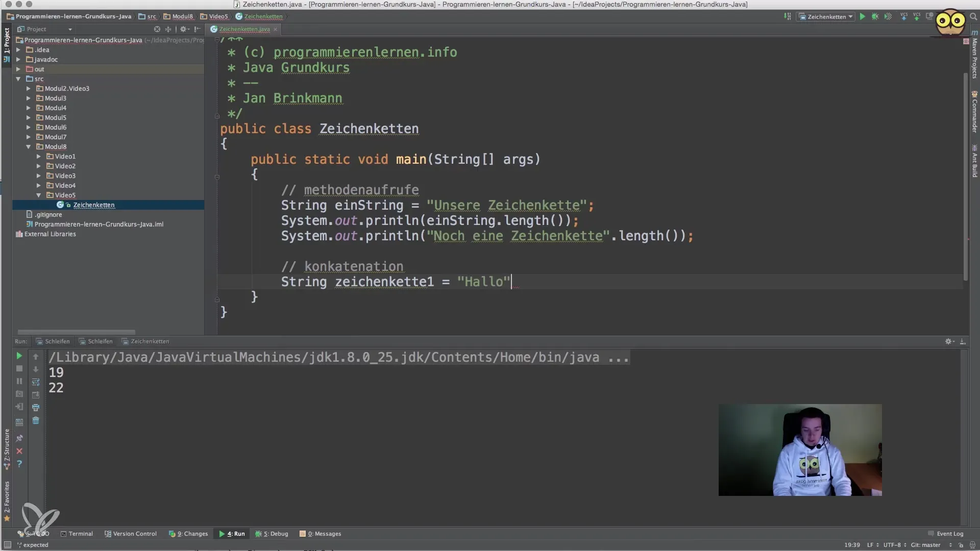This screenshot has width=980, height=551.
Task: Toggle soft-wrap in Run console
Action: (36, 382)
